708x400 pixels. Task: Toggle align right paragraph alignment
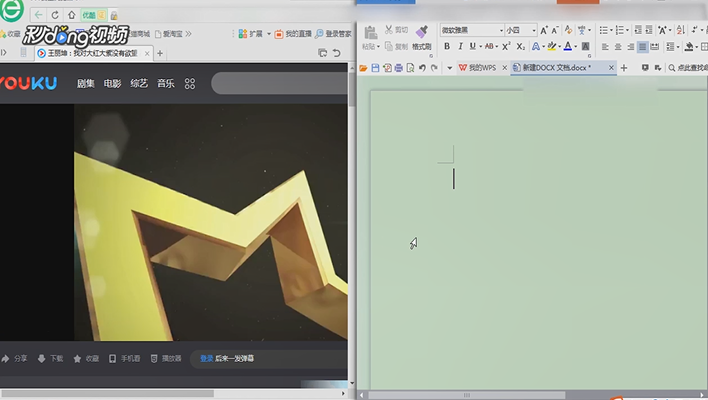click(x=630, y=47)
